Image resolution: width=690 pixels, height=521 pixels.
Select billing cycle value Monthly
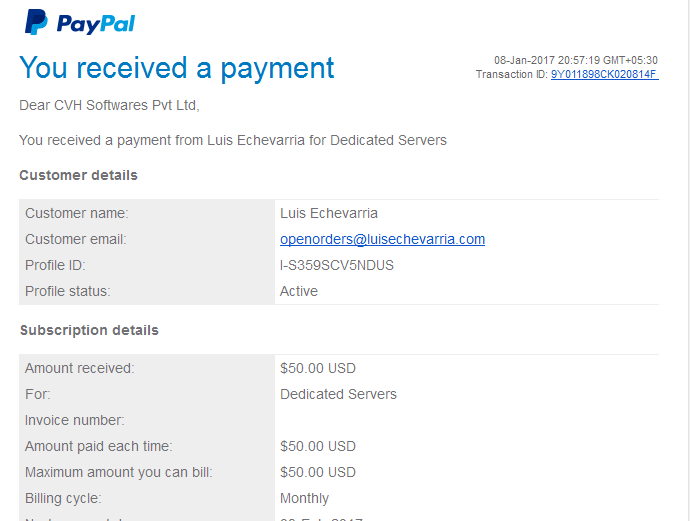click(x=305, y=498)
